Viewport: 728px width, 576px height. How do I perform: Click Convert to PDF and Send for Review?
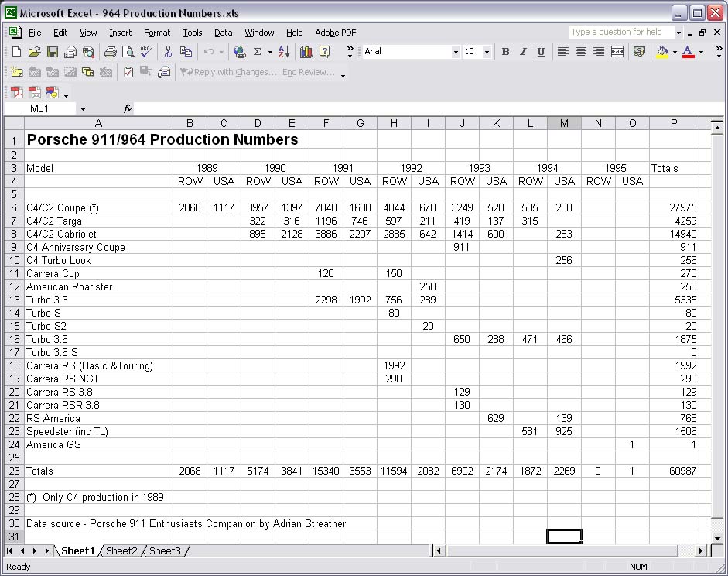[52, 92]
